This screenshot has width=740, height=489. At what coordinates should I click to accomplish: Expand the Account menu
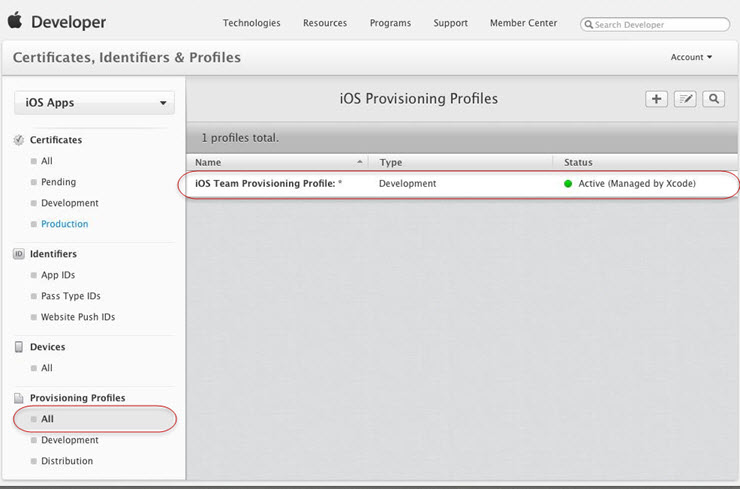tap(691, 57)
